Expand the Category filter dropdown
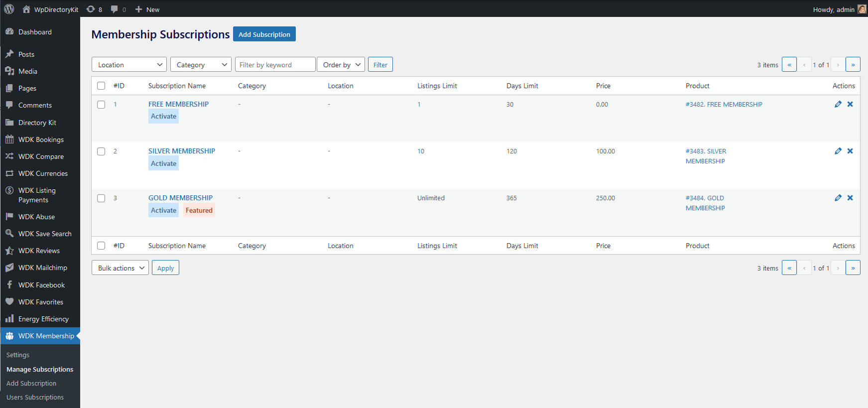This screenshot has height=408, width=868. click(201, 64)
